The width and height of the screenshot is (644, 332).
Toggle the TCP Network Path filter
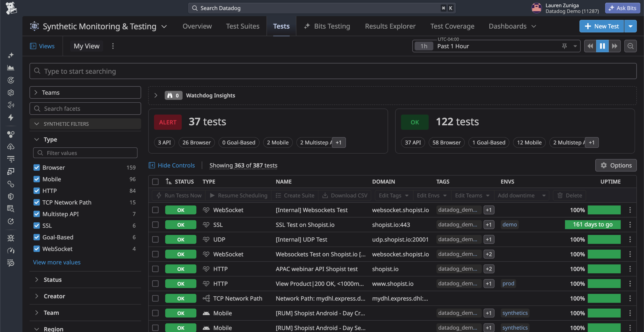[x=36, y=202]
